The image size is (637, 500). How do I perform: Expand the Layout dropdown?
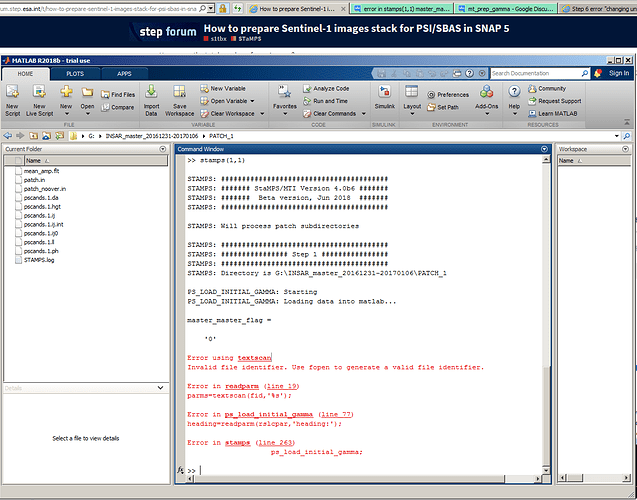click(x=412, y=114)
